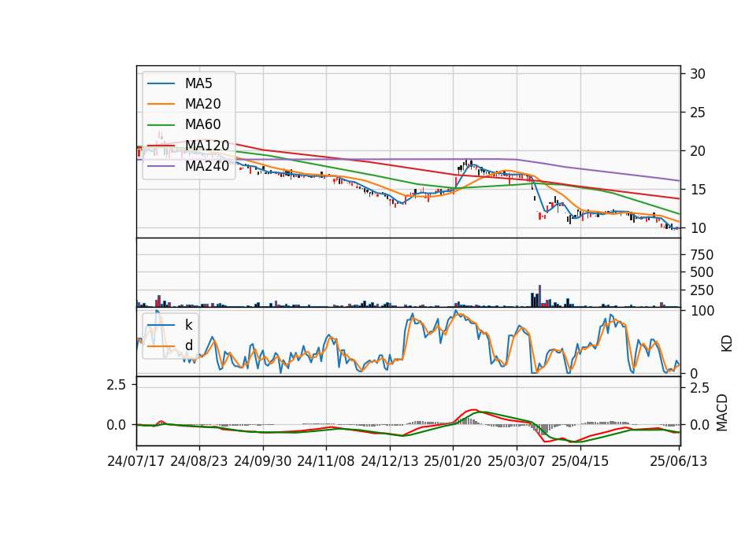Image resolution: width=756 pixels, height=543 pixels.
Task: Click the MA120 legend label
Action: point(207,146)
